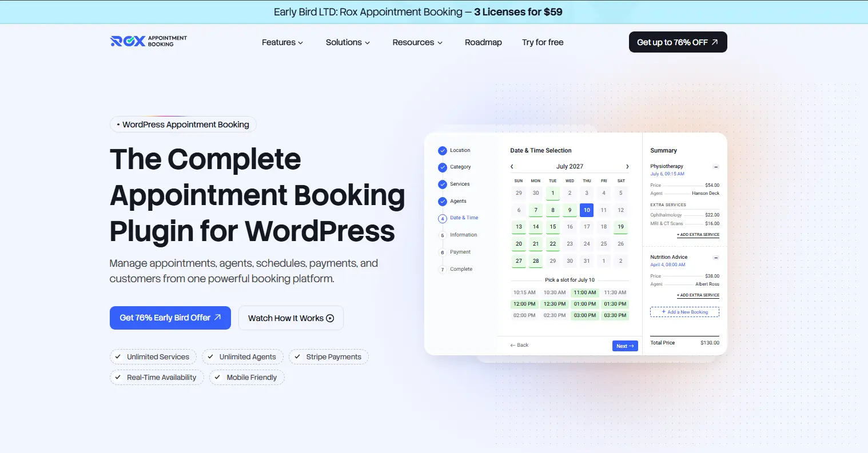Select July 22 on the calendar

tap(553, 244)
